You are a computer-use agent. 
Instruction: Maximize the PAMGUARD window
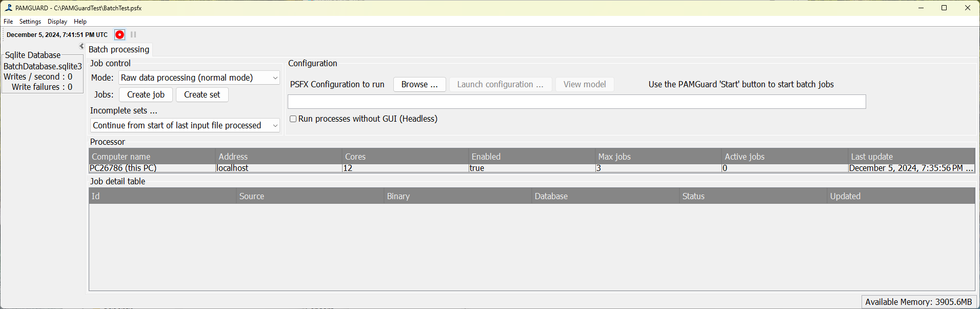pyautogui.click(x=944, y=8)
